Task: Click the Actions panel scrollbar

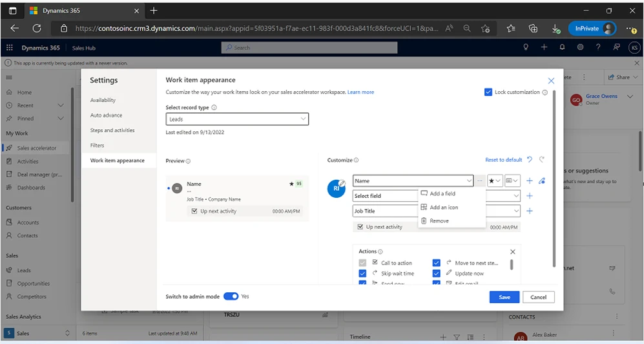Action: point(512,264)
